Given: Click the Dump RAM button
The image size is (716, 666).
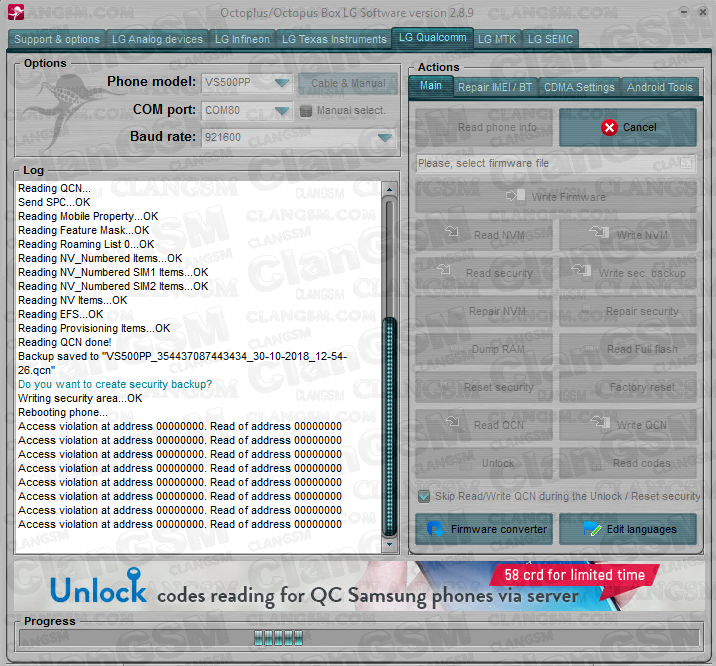Looking at the screenshot, I should pyautogui.click(x=484, y=349).
